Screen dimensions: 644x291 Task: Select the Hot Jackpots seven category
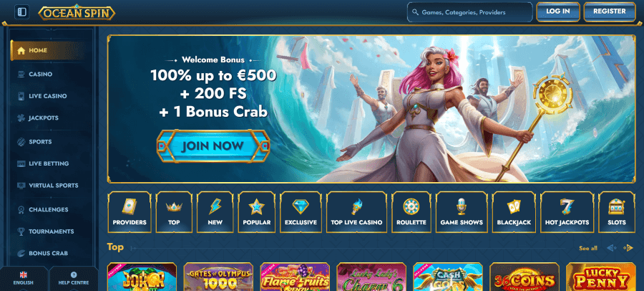coord(567,212)
